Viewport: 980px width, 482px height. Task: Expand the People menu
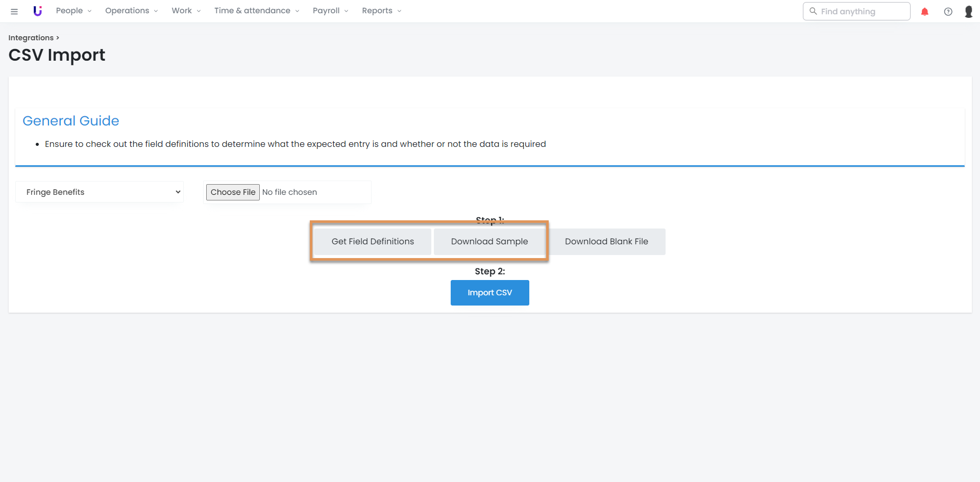tap(73, 11)
